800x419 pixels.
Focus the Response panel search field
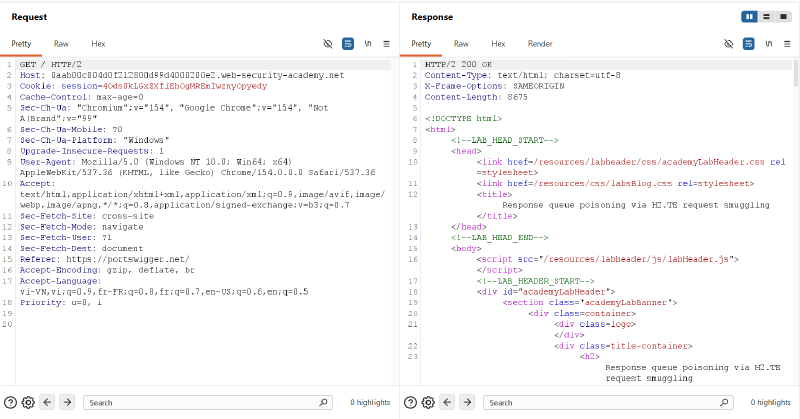pyautogui.click(x=608, y=403)
